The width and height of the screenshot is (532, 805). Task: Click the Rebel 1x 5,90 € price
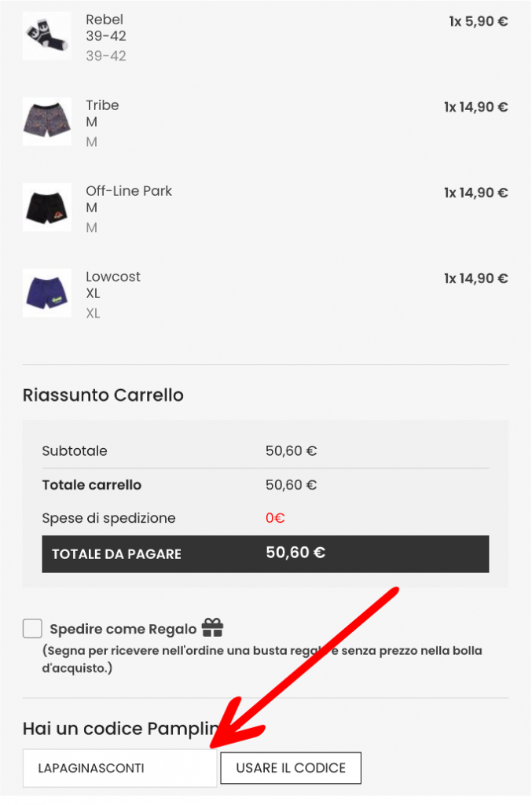click(x=478, y=22)
